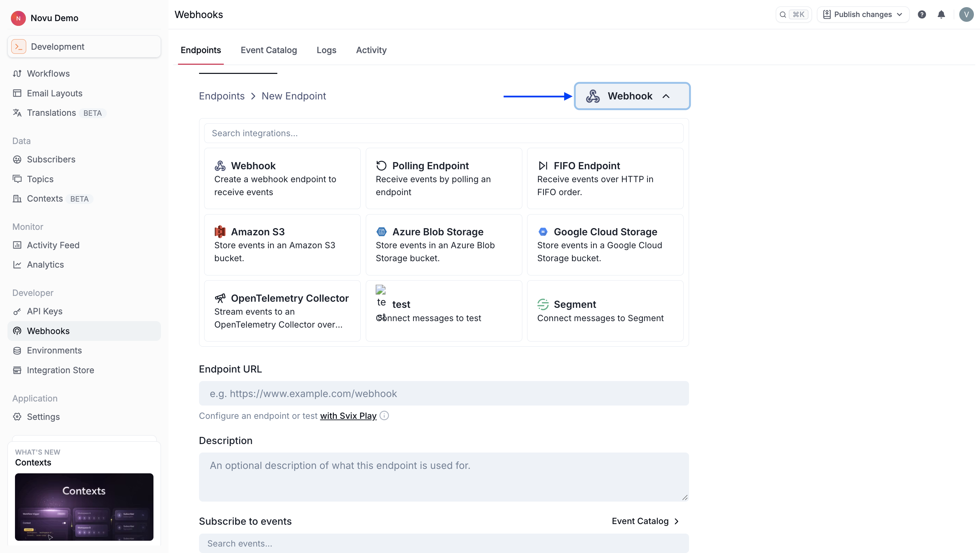
Task: Open the notifications bell
Action: coord(942,14)
